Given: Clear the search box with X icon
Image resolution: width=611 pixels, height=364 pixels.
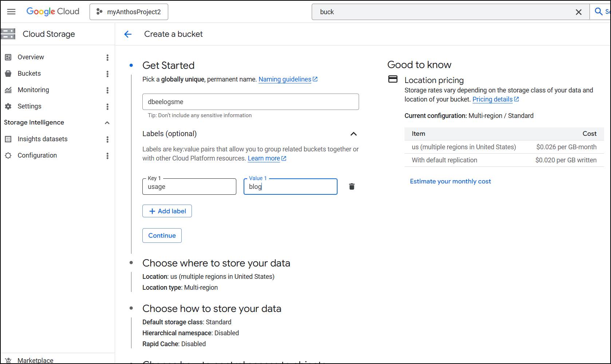Looking at the screenshot, I should (578, 12).
